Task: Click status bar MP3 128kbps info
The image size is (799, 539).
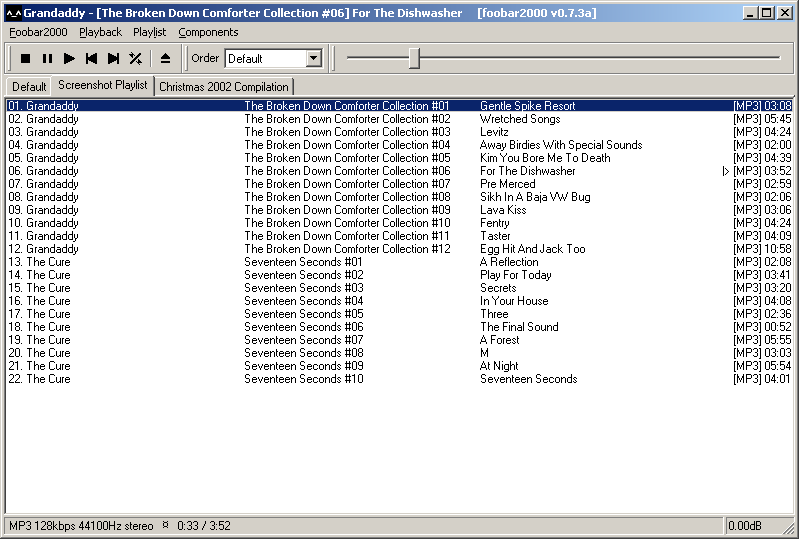Action: point(81,526)
